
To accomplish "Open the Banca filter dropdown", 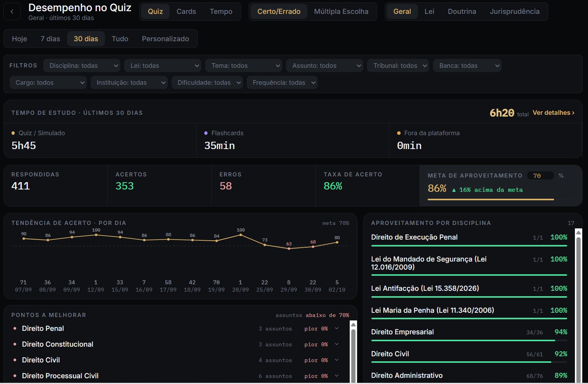I will click(467, 66).
